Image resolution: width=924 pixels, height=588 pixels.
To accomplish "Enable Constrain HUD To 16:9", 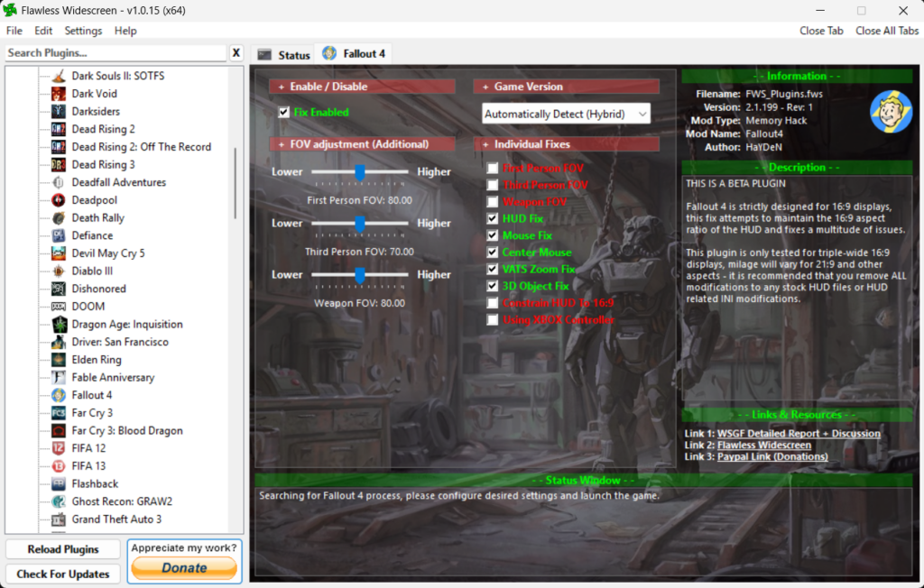I will [493, 303].
